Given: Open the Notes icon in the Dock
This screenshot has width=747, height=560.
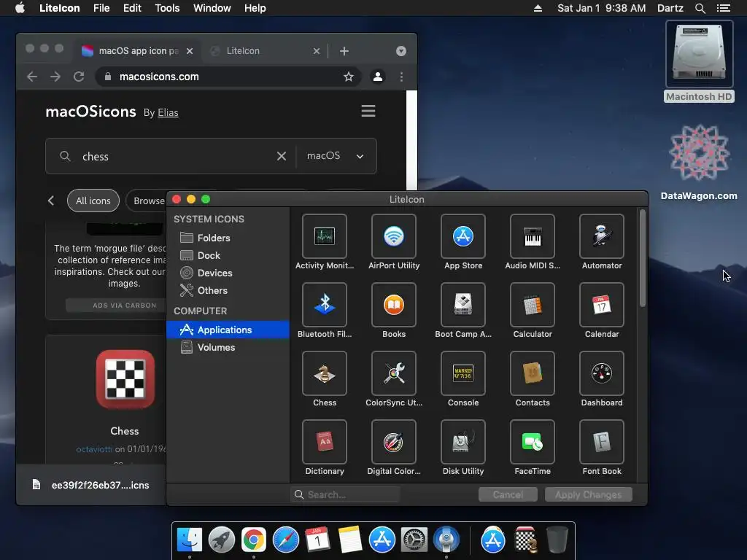Looking at the screenshot, I should tap(349, 540).
